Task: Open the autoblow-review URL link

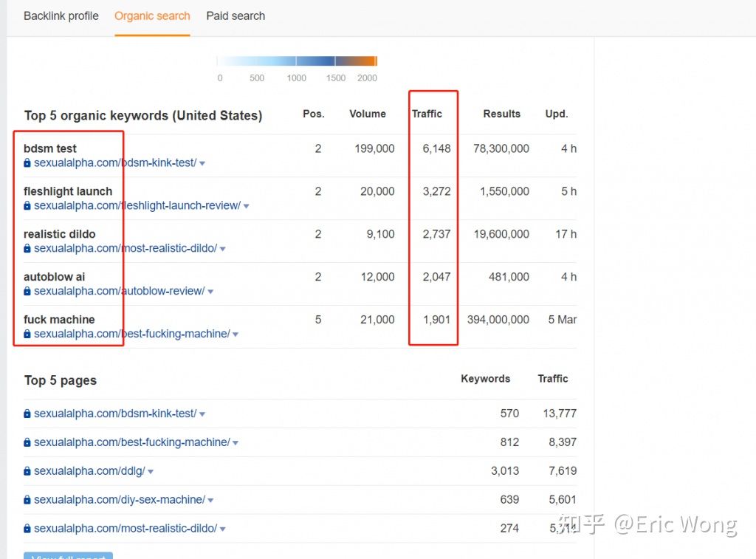Action: point(120,292)
